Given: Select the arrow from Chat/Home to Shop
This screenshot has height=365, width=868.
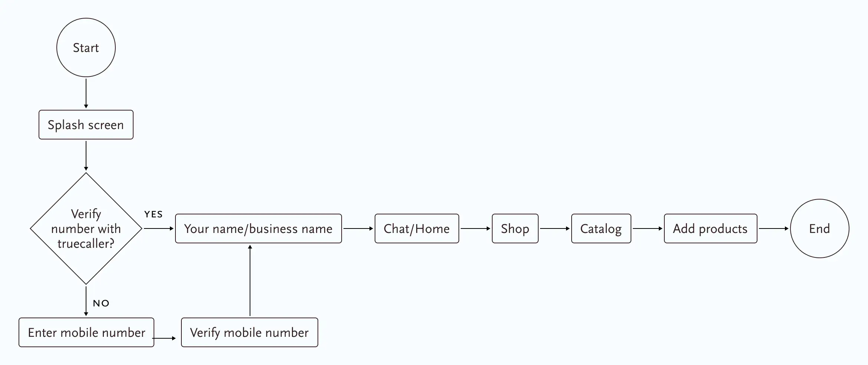Looking at the screenshot, I should point(475,228).
